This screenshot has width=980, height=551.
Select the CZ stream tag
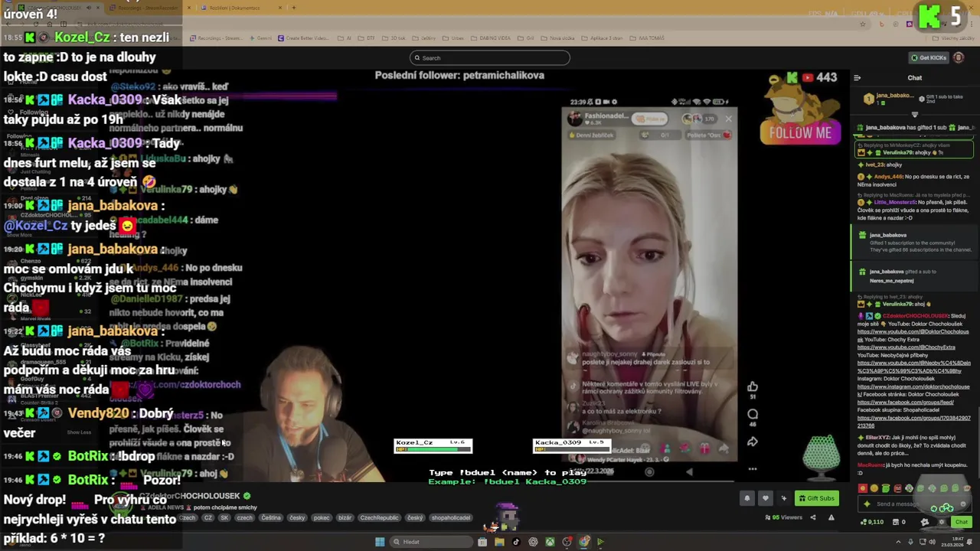pos(207,518)
